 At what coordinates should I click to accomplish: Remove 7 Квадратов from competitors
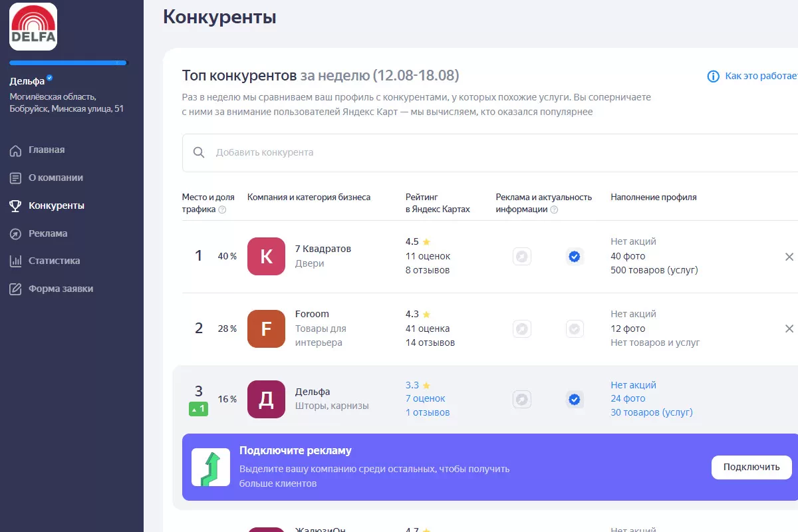[789, 256]
